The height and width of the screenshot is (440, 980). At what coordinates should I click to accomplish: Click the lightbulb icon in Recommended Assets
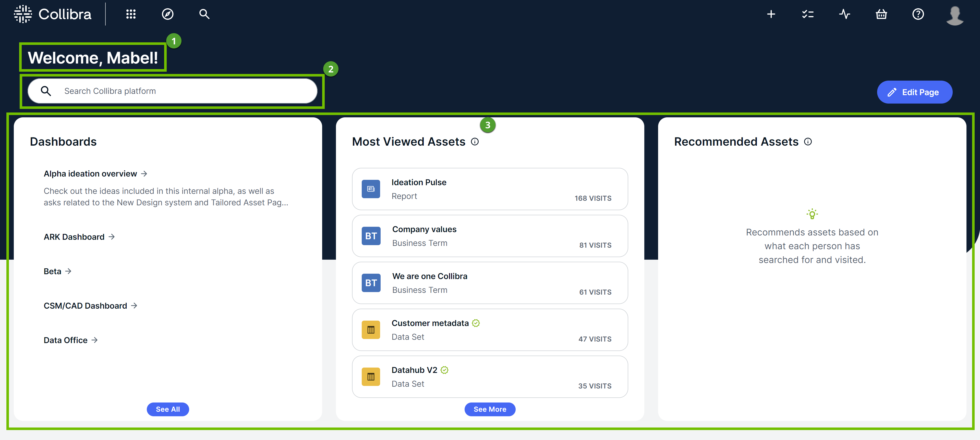click(x=812, y=214)
